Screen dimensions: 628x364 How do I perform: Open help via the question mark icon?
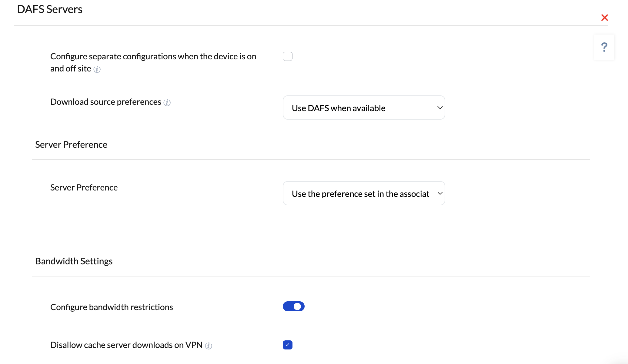pyautogui.click(x=604, y=47)
